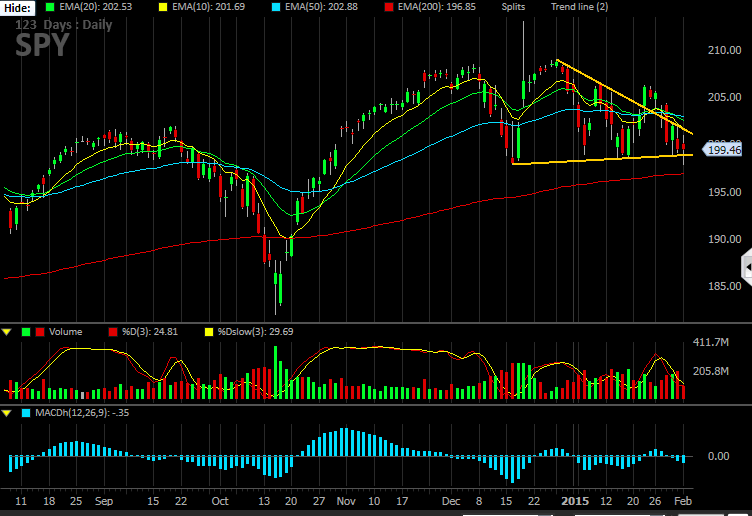Click the Oct date axis label

coord(220,501)
